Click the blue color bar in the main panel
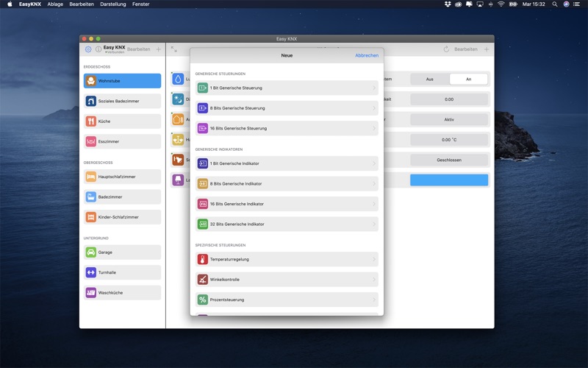 (449, 180)
